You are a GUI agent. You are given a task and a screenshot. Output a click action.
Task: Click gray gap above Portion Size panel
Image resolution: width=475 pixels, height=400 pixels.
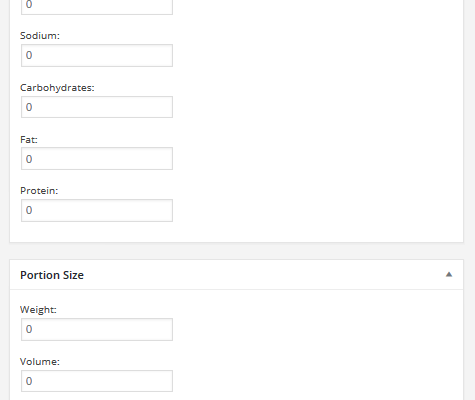tap(237, 251)
